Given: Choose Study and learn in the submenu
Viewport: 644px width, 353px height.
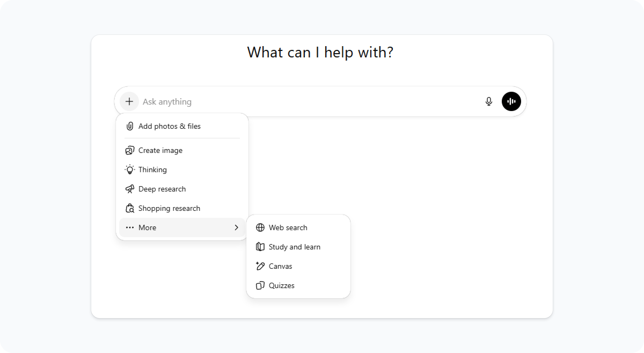Looking at the screenshot, I should 295,247.
